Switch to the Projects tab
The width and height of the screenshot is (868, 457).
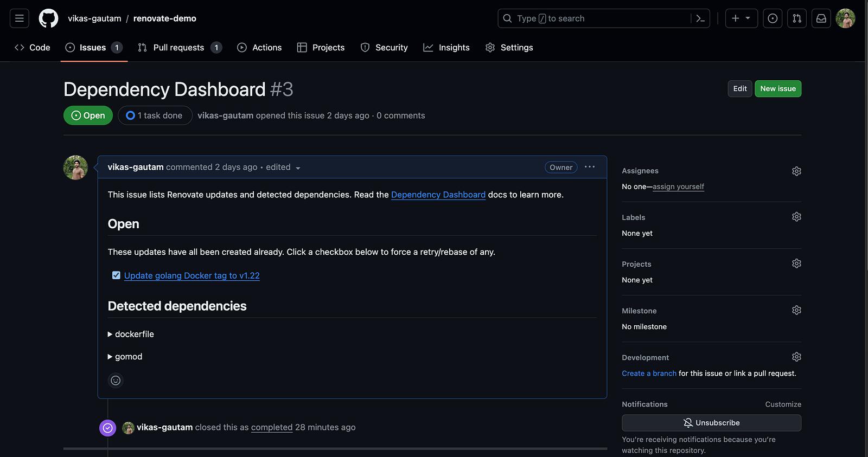pyautogui.click(x=321, y=48)
